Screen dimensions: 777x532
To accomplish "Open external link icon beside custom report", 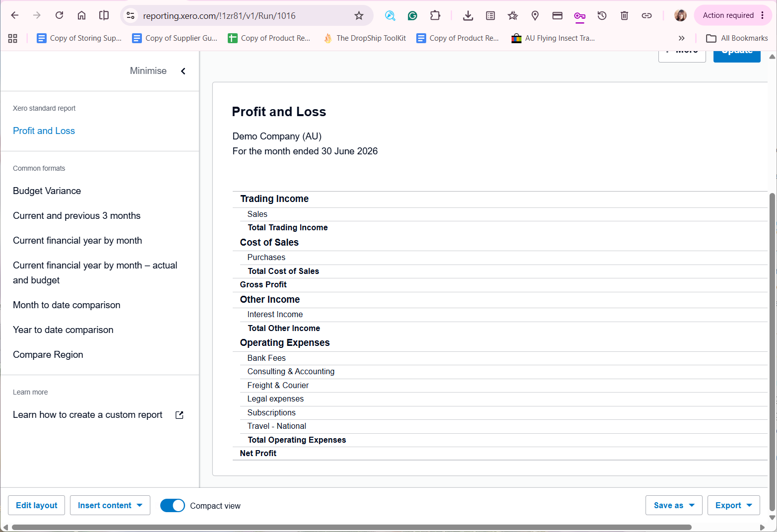I will pyautogui.click(x=180, y=415).
